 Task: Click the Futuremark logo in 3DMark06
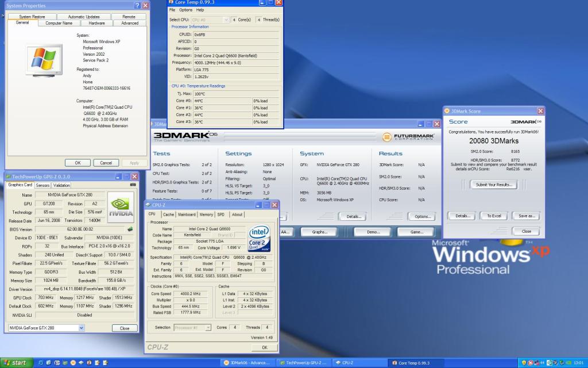point(408,137)
